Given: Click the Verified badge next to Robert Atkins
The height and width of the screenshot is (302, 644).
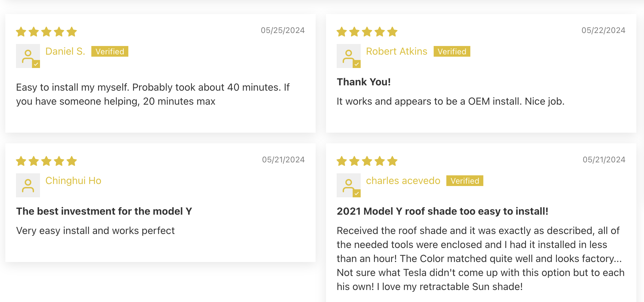Looking at the screenshot, I should (452, 51).
